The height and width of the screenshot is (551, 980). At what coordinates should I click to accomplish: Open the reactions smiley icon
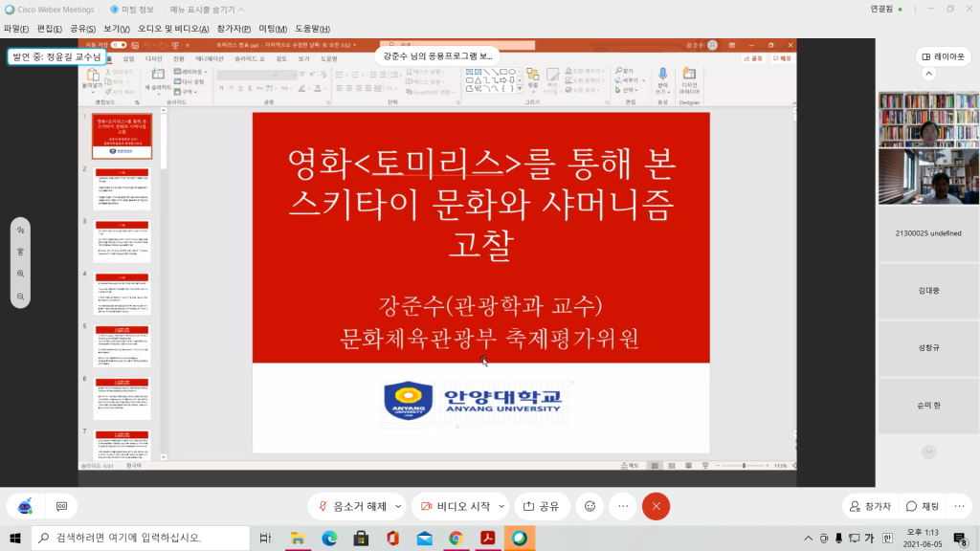[590, 506]
